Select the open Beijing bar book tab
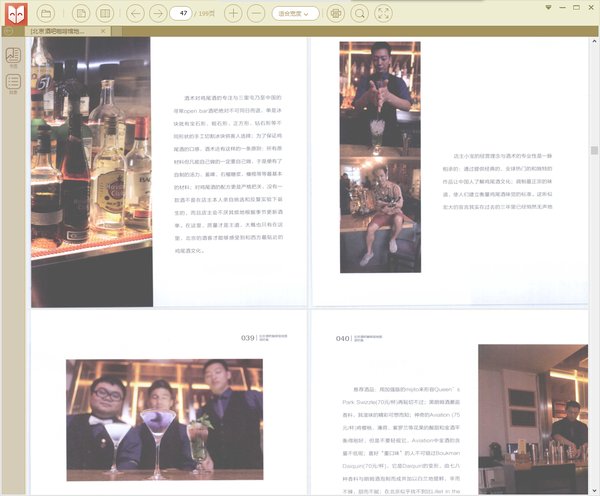600x496 pixels. pos(68,31)
